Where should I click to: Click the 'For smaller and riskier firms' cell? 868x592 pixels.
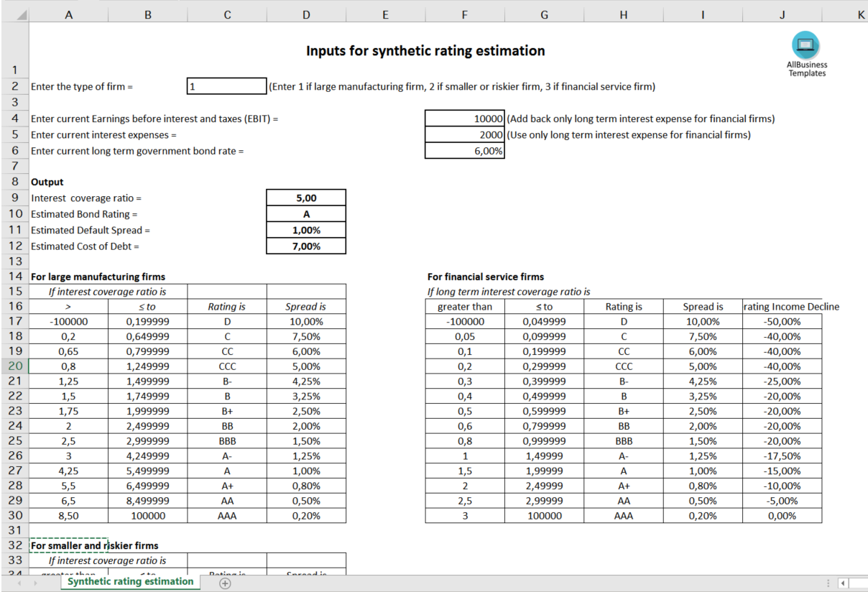pos(94,545)
